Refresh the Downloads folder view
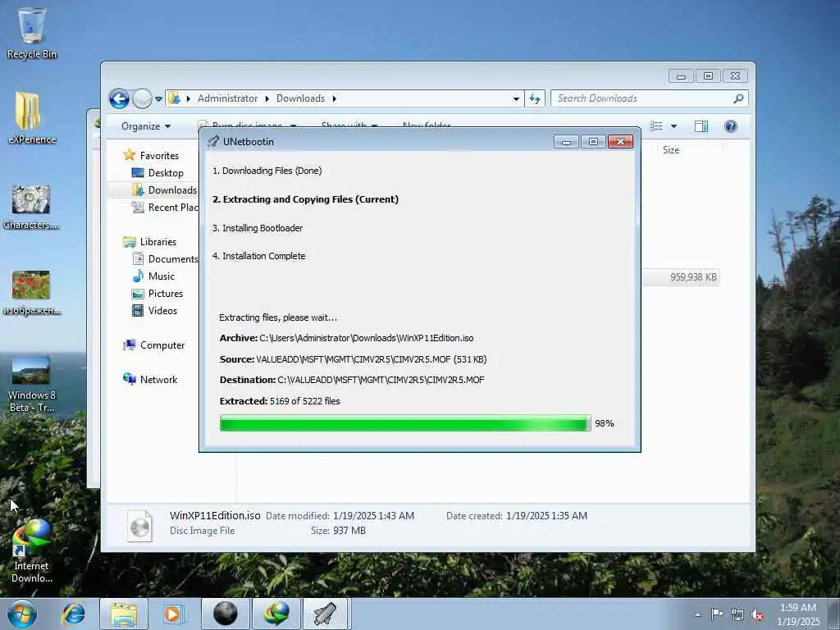840x630 pixels. [535, 98]
